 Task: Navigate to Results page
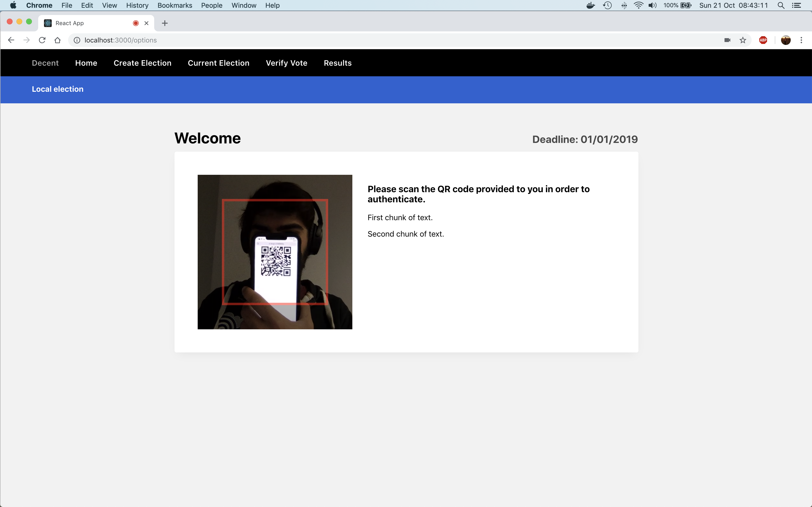click(338, 63)
